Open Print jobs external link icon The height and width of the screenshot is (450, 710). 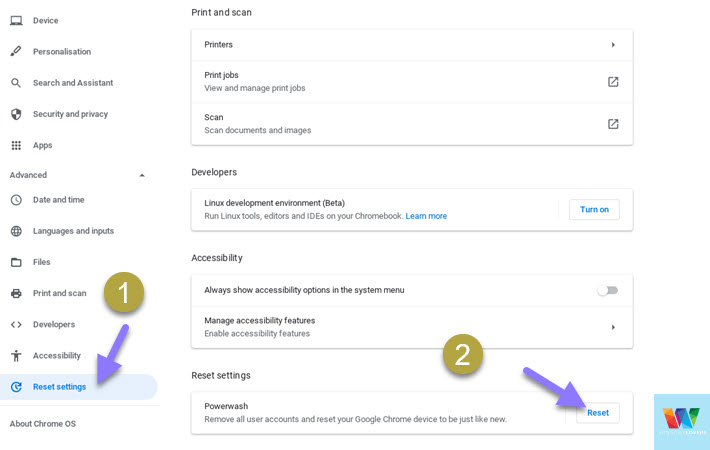[x=613, y=81]
